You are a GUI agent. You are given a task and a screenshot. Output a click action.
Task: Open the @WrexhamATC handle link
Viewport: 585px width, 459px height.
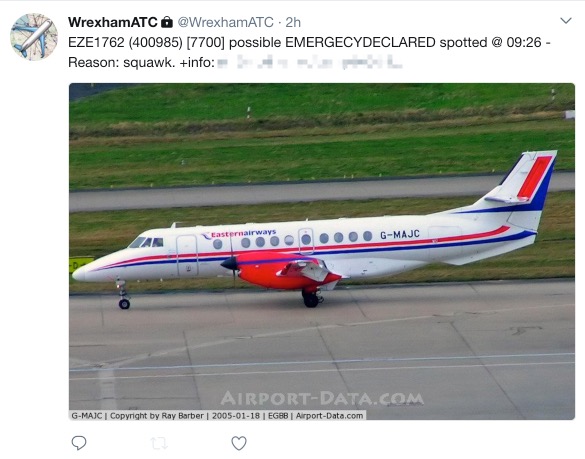(x=225, y=22)
